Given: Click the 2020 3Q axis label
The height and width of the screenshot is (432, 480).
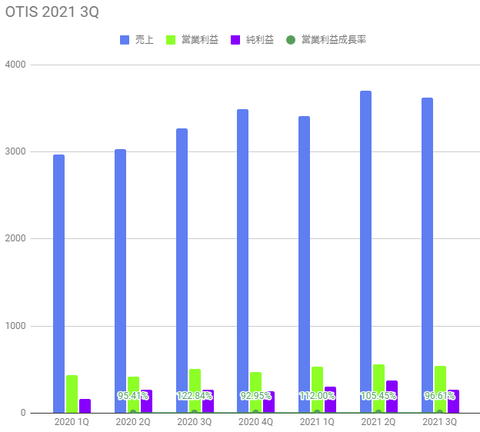Looking at the screenshot, I should click(x=194, y=422).
